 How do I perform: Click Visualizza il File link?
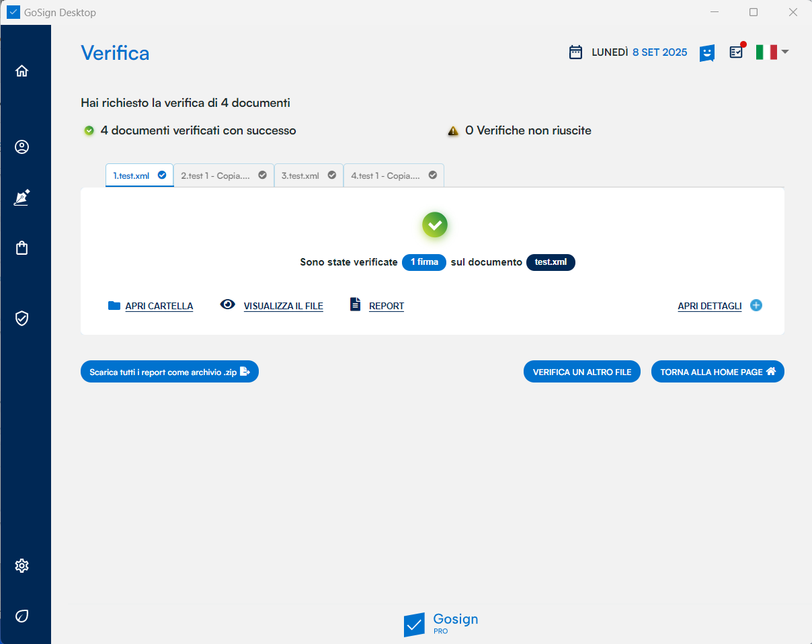coord(283,306)
